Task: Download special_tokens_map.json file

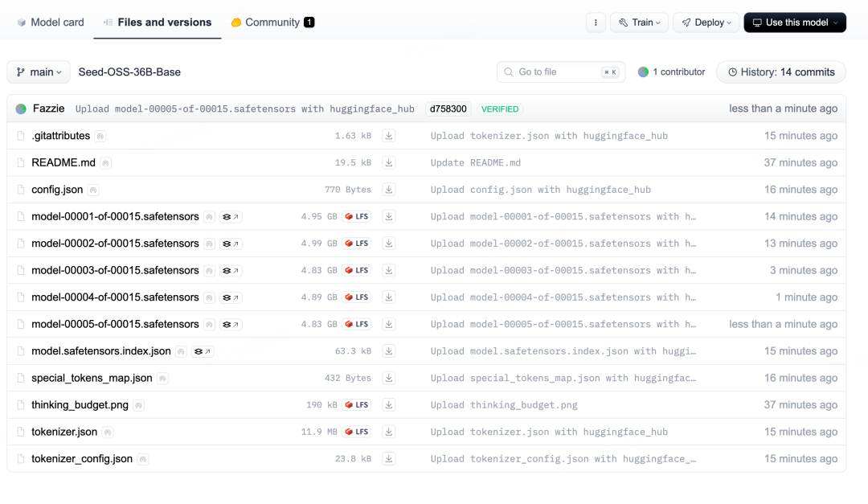Action: click(x=389, y=378)
